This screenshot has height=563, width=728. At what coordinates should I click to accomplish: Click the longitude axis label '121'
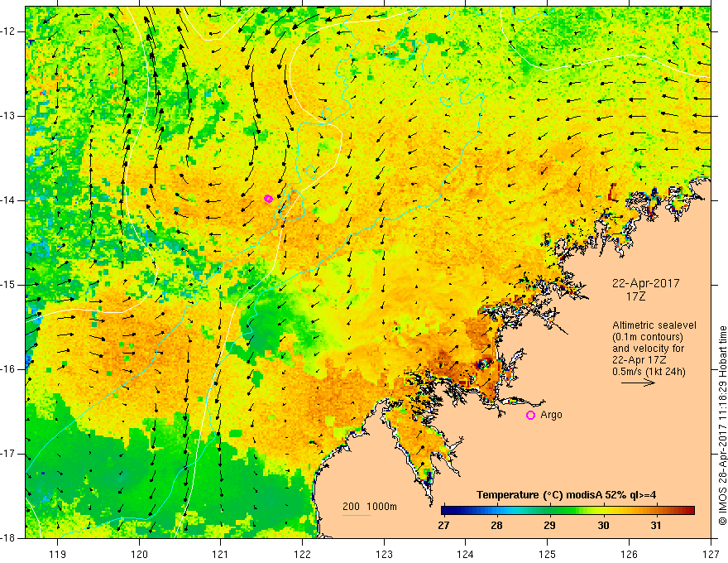(x=221, y=554)
